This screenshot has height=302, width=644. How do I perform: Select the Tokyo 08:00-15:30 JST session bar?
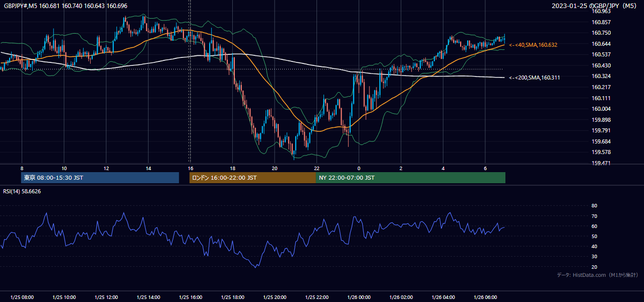pyautogui.click(x=100, y=178)
